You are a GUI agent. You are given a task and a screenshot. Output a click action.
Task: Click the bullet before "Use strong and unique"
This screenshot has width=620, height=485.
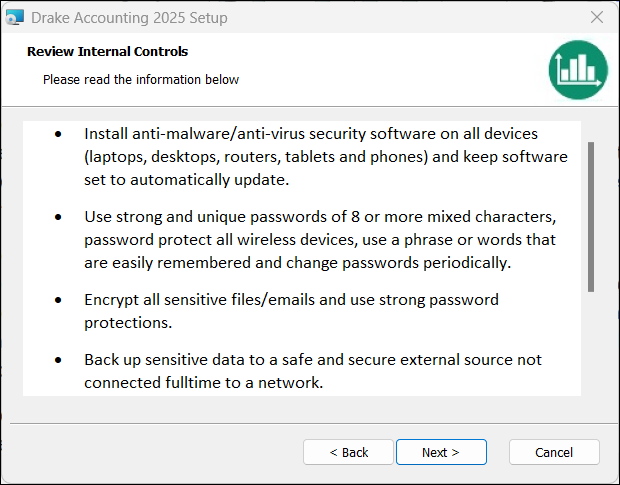[59, 216]
